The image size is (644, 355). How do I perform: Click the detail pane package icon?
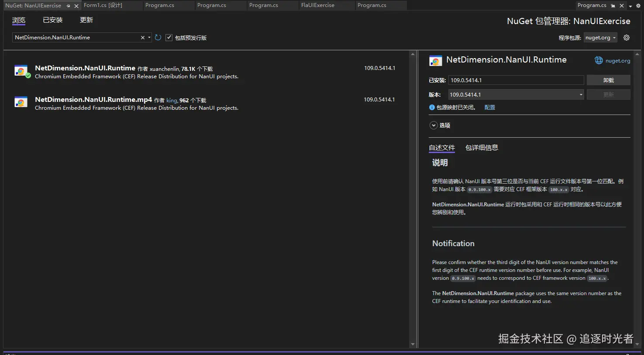click(x=435, y=61)
